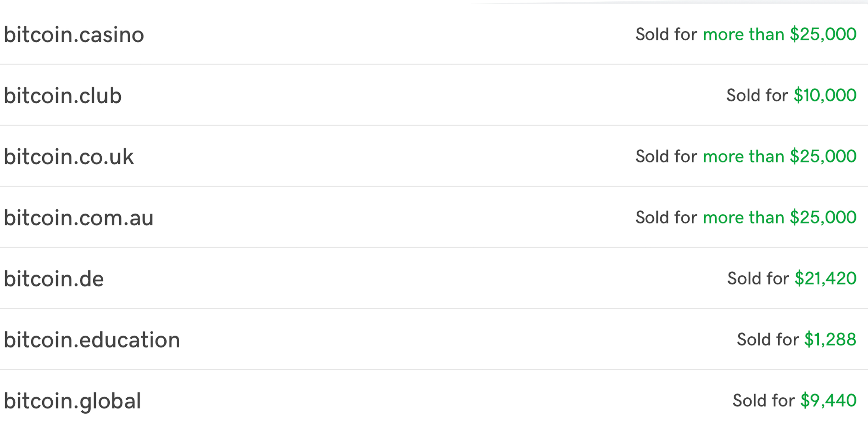Click bitcoin.com.au sold for more than $25,000
This screenshot has height=434, width=868.
780,217
